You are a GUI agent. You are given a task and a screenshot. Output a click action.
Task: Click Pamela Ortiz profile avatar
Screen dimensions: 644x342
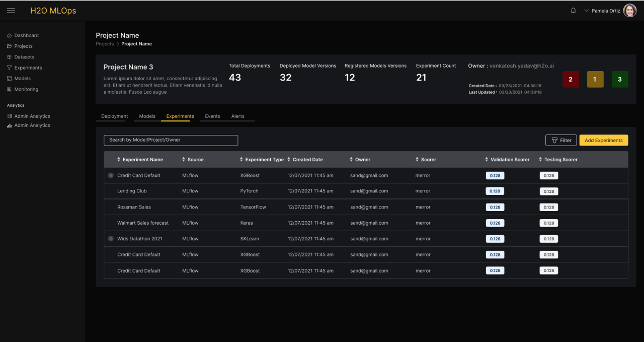click(629, 11)
